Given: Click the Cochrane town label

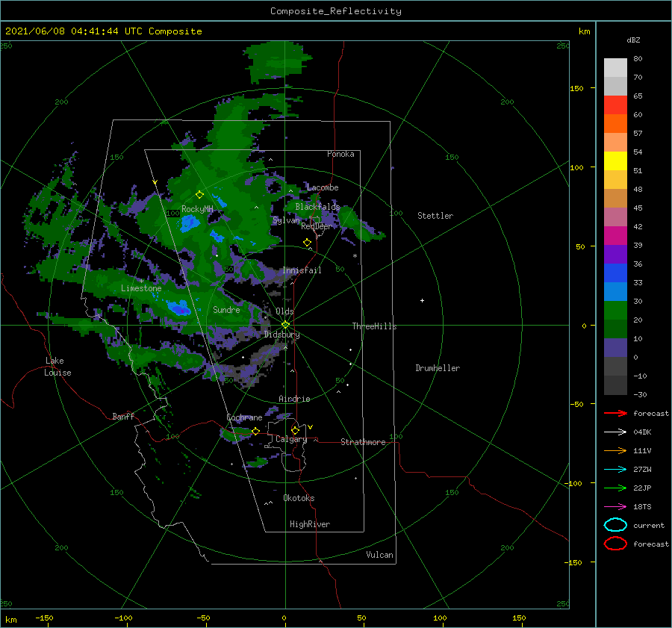Looking at the screenshot, I should pyautogui.click(x=244, y=417).
